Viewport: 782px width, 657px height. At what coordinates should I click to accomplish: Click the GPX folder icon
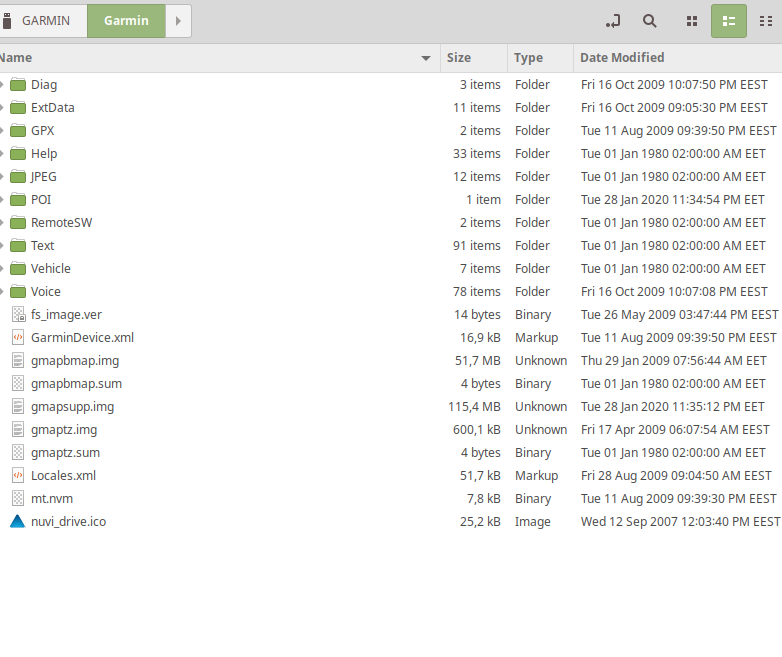click(x=18, y=131)
